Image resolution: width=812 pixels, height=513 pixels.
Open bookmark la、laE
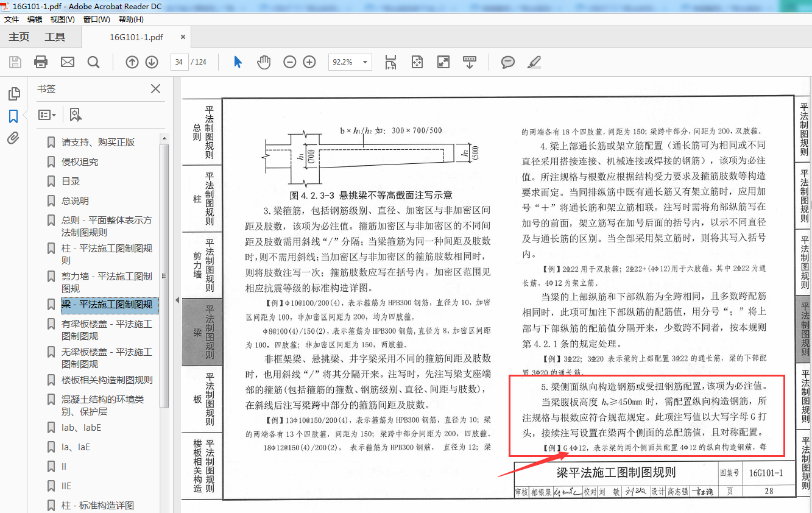[76, 447]
